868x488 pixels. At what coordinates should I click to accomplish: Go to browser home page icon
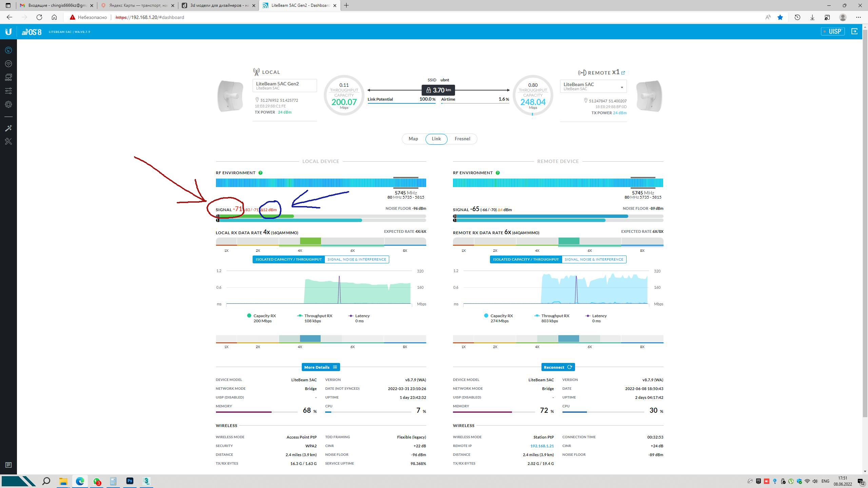coord(54,17)
